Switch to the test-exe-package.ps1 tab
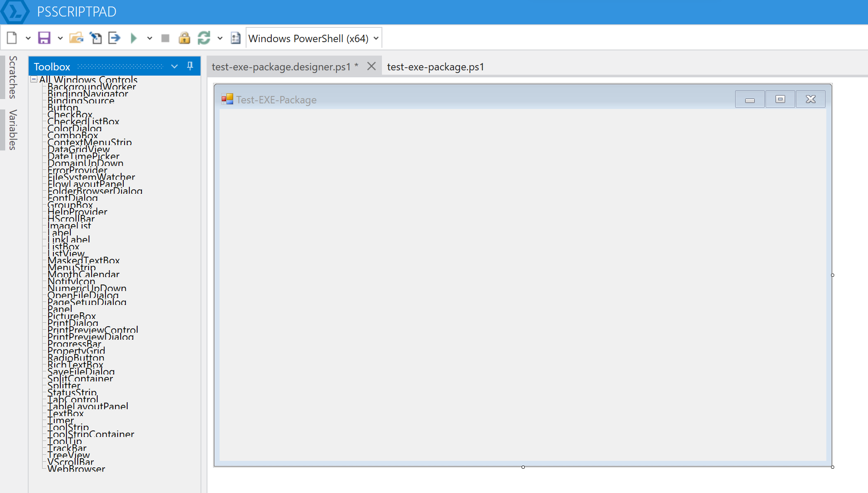This screenshot has height=493, width=868. click(x=435, y=67)
